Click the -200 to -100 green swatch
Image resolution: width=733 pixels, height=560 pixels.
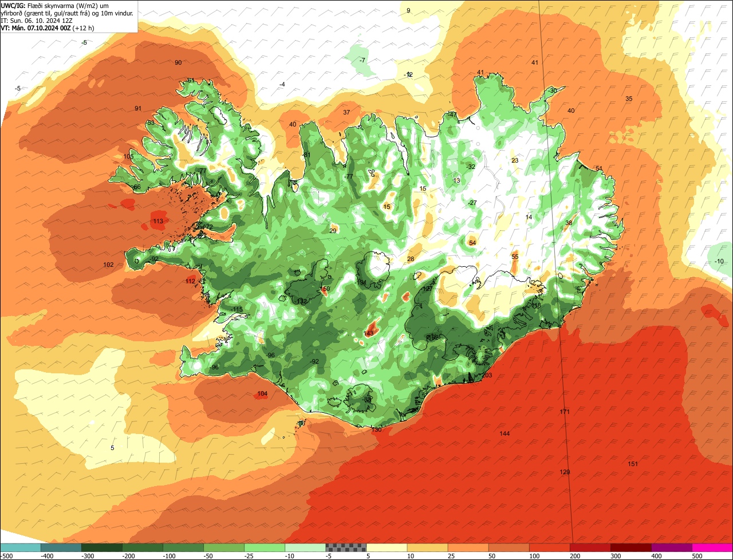pyautogui.click(x=142, y=547)
